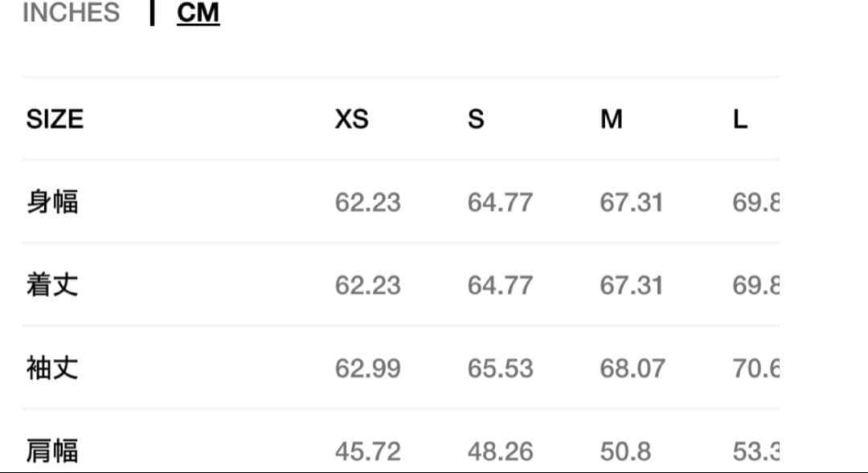This screenshot has height=473, width=868.
Task: Click the XS 肩幅 value 45.72
Action: [367, 451]
